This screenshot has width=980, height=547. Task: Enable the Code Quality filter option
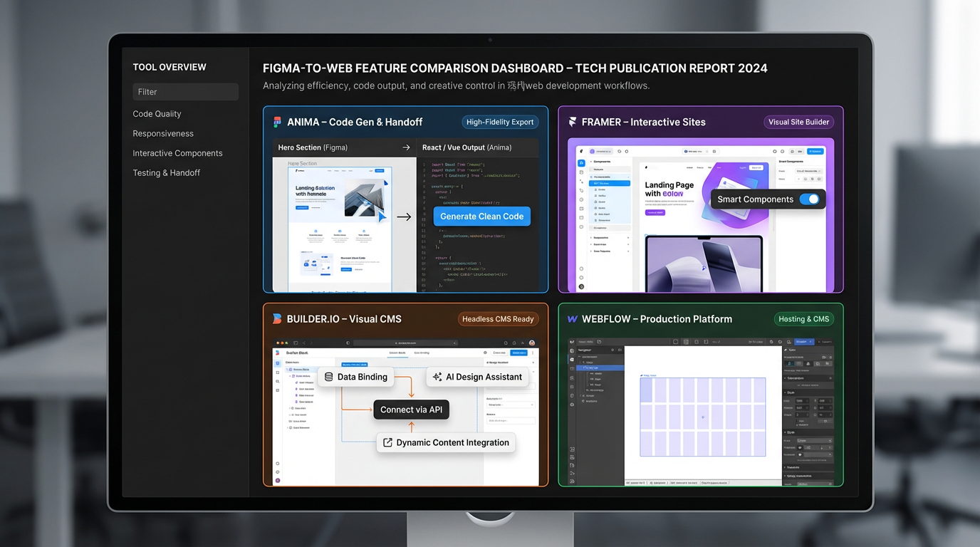(x=157, y=113)
